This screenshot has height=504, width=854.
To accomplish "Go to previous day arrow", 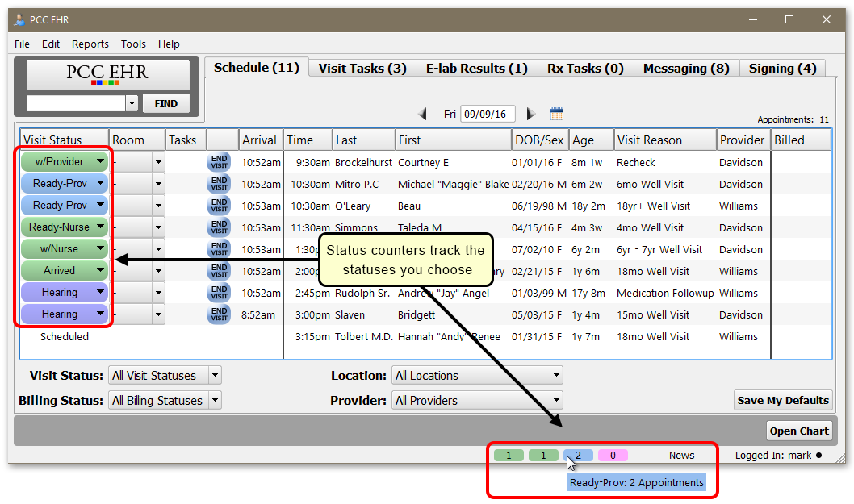I will 423,114.
